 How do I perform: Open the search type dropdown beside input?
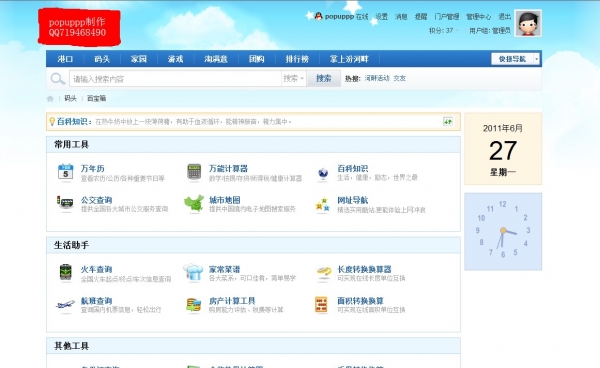[x=293, y=78]
